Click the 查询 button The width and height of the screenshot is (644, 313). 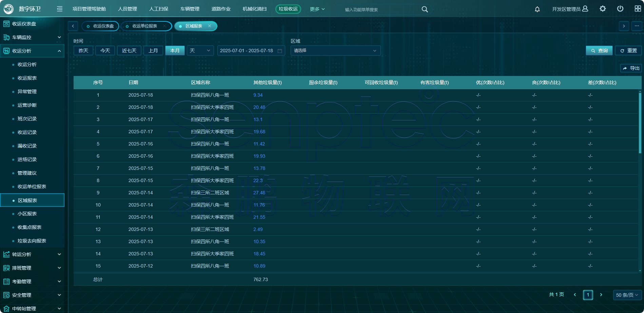(x=599, y=51)
